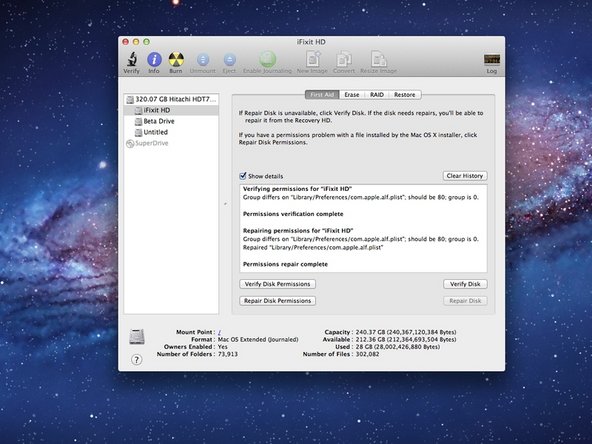This screenshot has width=592, height=444.
Task: Select the Untitled volume
Action: (171, 132)
